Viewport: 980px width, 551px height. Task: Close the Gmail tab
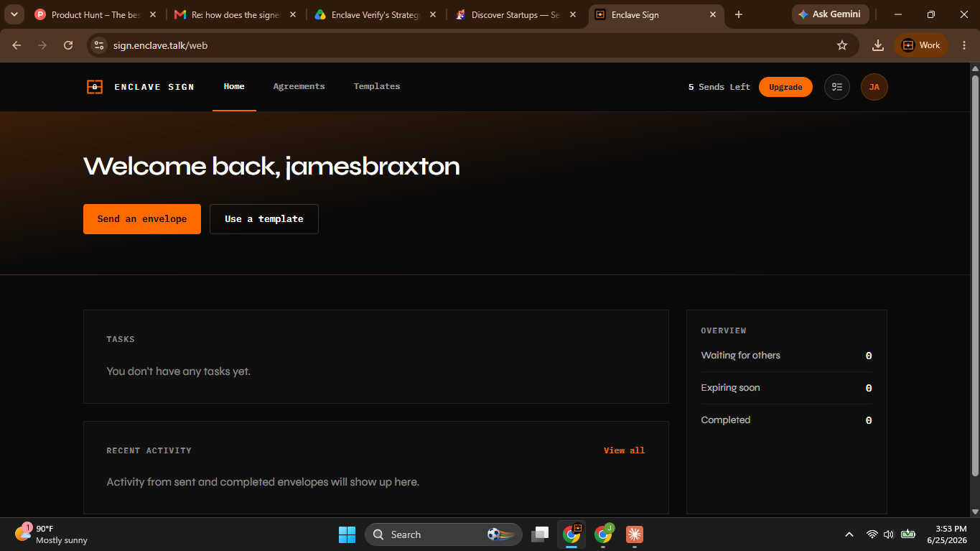tap(292, 14)
